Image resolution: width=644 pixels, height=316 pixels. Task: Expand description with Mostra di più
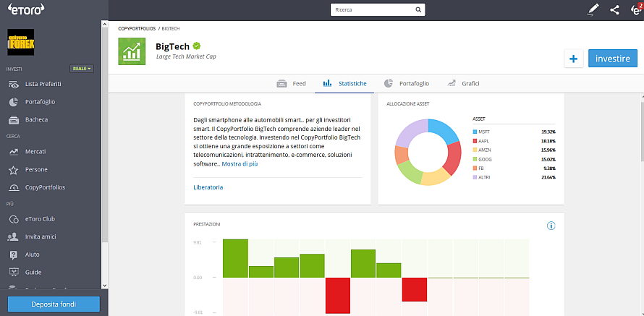pyautogui.click(x=240, y=163)
